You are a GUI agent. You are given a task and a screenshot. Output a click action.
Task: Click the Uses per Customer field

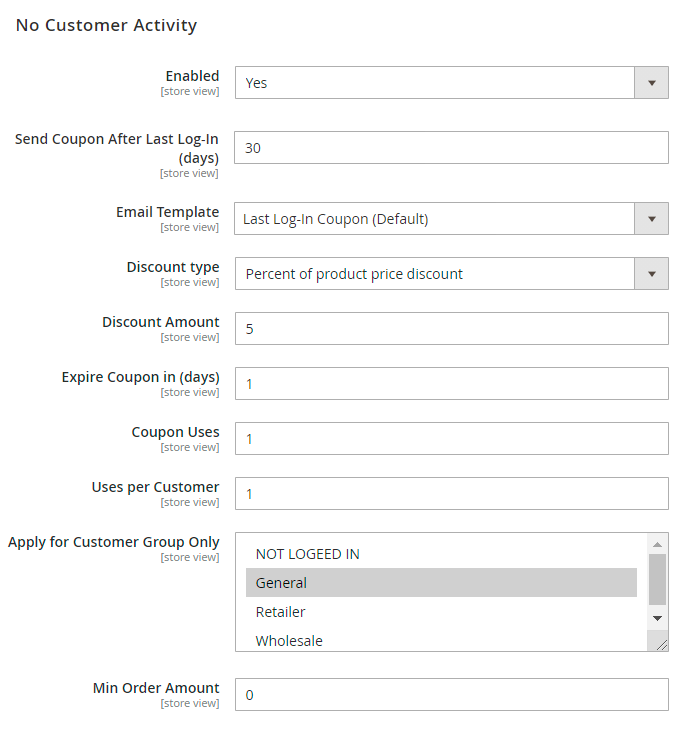click(x=451, y=493)
